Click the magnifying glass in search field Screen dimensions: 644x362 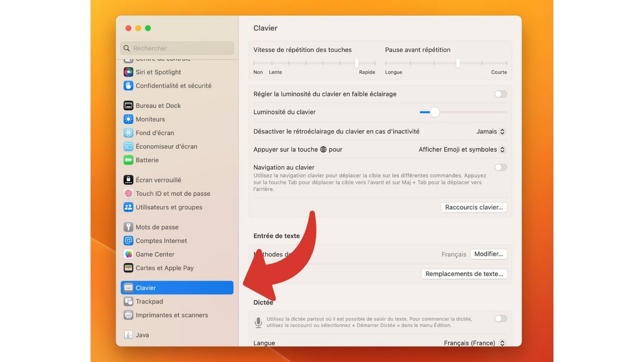[x=127, y=48]
